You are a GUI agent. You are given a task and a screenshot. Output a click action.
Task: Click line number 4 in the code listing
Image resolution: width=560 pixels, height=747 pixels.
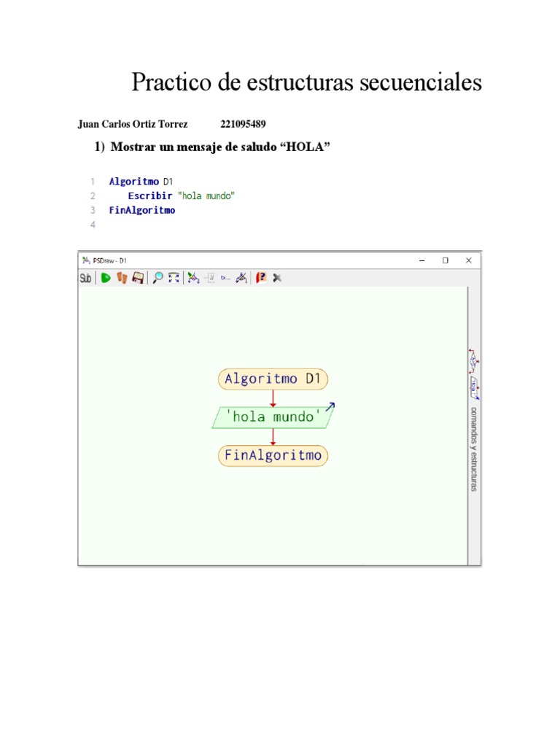(x=93, y=225)
